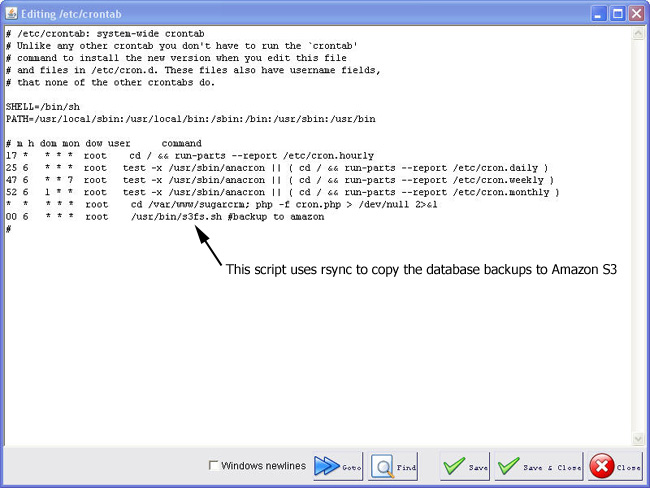Screen dimensions: 650x488
Task: Click the comment line 'command to install the new version'
Action: pyautogui.click(x=176, y=58)
